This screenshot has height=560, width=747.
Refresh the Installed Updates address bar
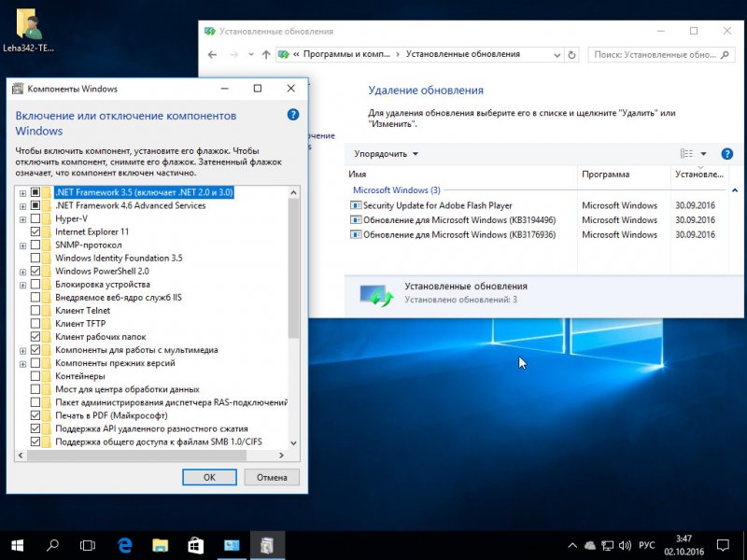[x=571, y=55]
